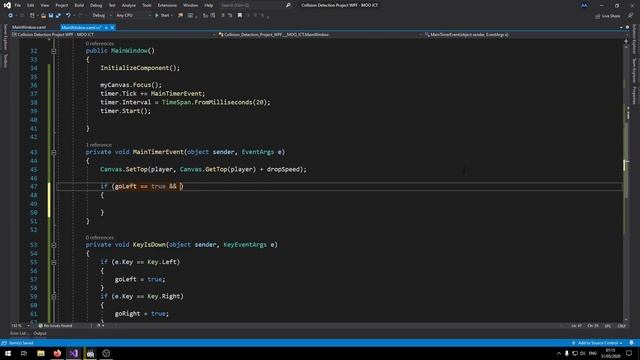Image resolution: width=640 pixels, height=360 pixels.
Task: Open File Explorer from the taskbar
Action: [41, 353]
